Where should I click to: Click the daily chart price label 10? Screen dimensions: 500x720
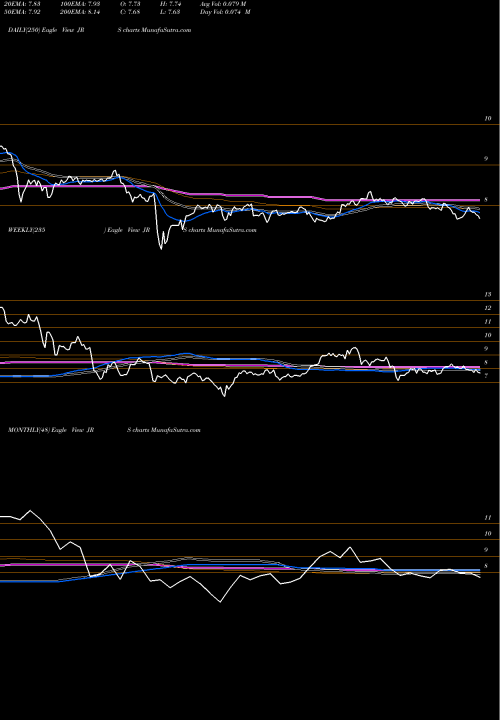[x=488, y=118]
